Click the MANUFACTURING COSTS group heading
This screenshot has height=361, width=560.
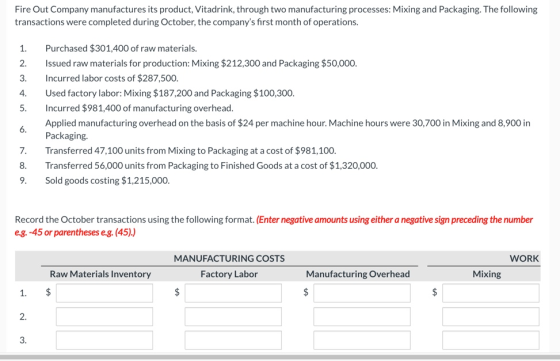click(x=229, y=258)
